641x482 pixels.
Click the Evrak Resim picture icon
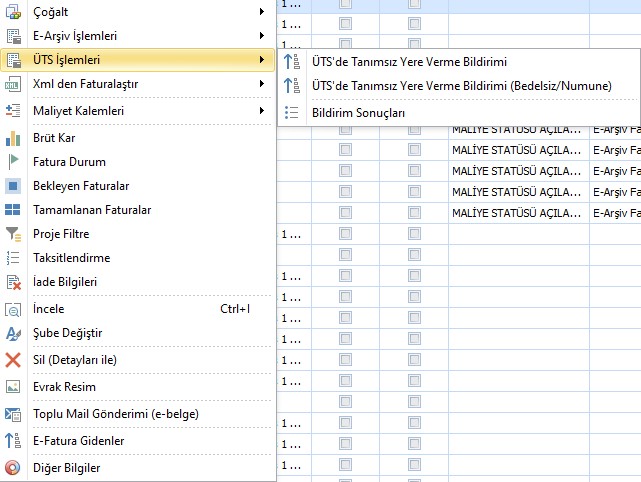pos(13,387)
